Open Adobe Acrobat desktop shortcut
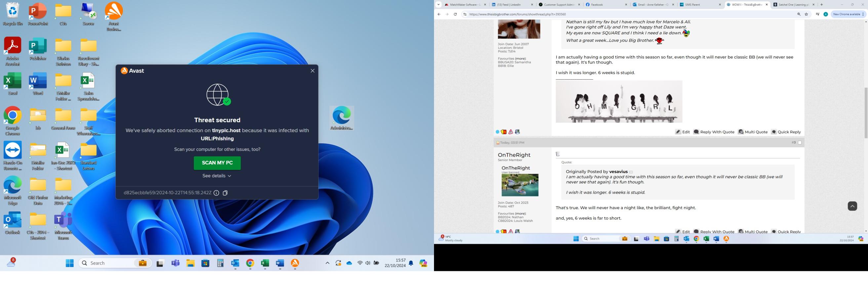This screenshot has width=868, height=300. [13, 52]
